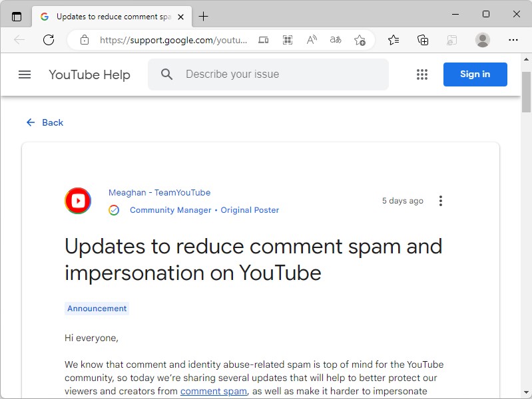Click the browser back arrow
Image resolution: width=532 pixels, height=399 pixels.
pos(19,40)
